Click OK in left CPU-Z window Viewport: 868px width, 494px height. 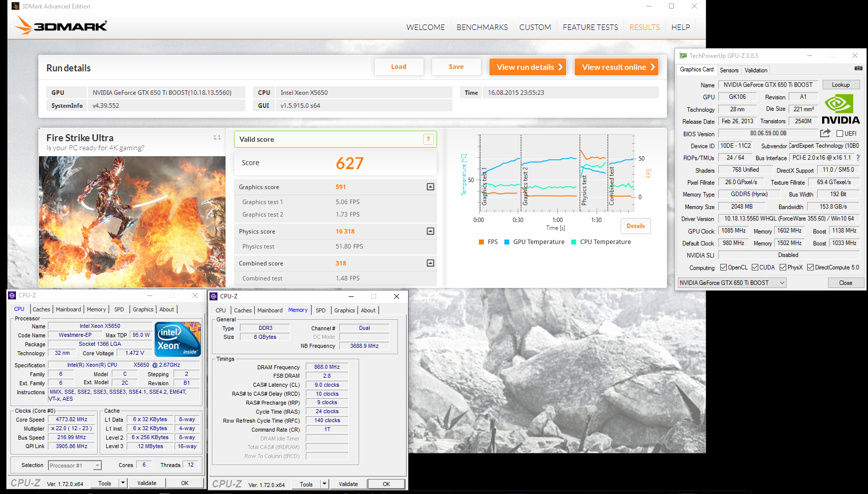(x=185, y=483)
